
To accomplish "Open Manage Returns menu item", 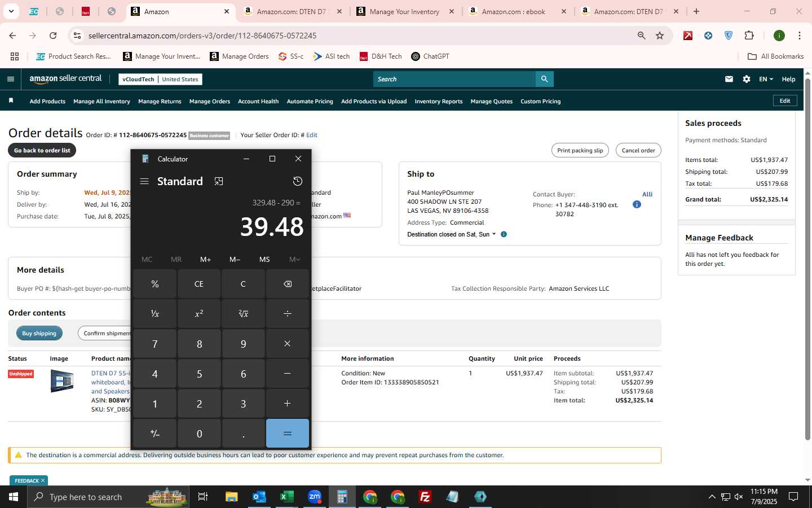I will tap(160, 102).
